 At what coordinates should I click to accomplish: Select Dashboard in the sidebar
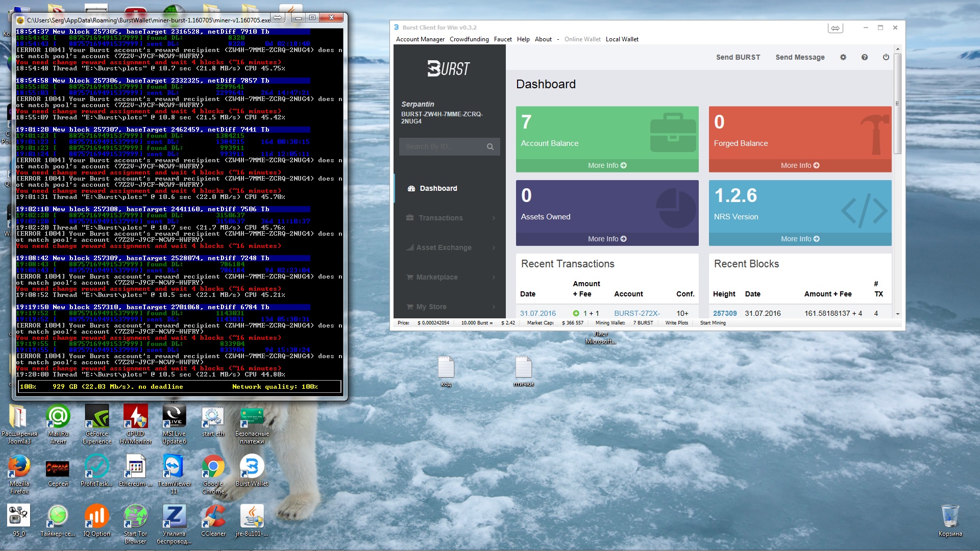pyautogui.click(x=449, y=188)
